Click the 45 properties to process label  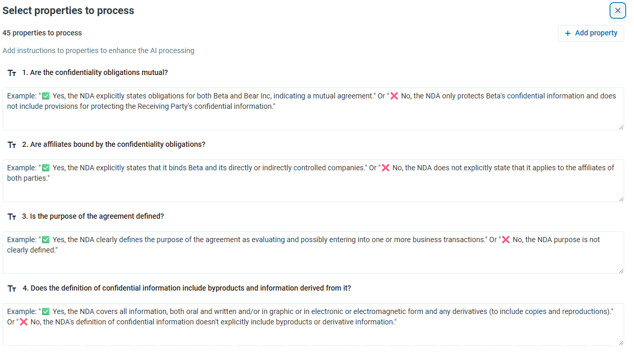pos(42,33)
